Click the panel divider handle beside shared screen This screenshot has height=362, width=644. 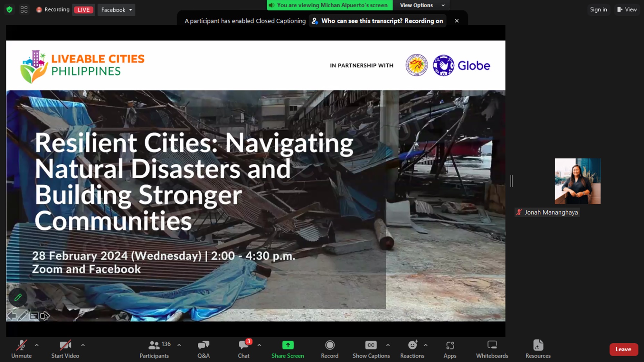coord(511,181)
